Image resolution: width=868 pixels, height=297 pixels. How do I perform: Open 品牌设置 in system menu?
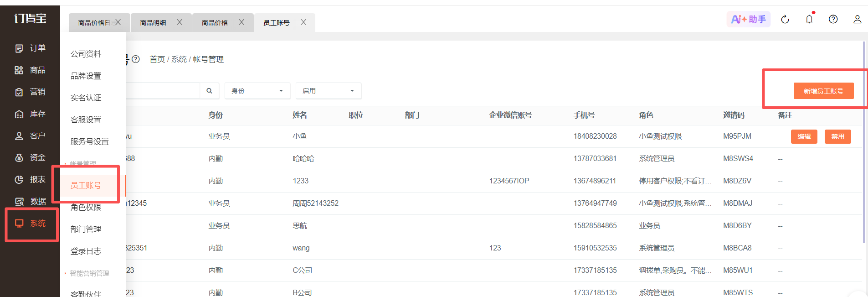tap(86, 76)
